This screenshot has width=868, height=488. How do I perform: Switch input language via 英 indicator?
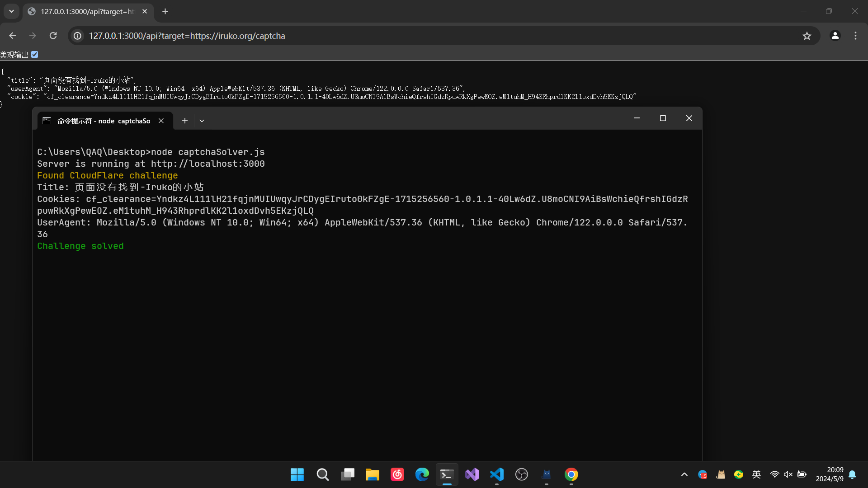point(756,474)
